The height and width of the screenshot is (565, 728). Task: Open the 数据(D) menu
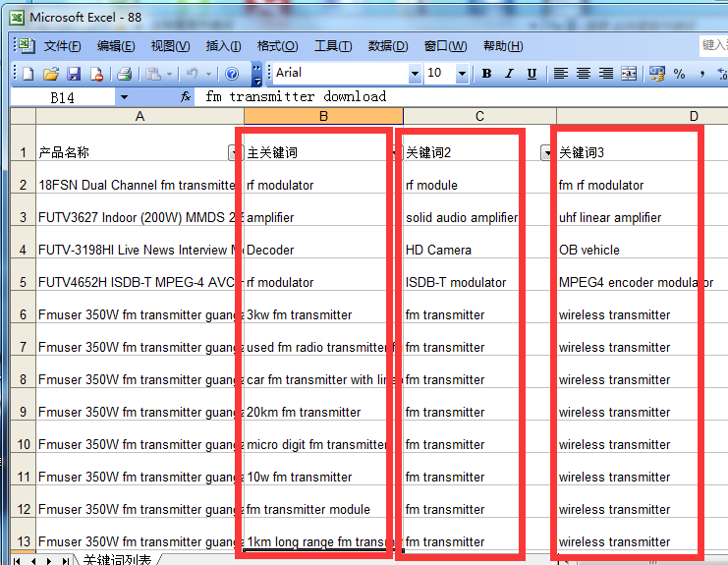388,46
